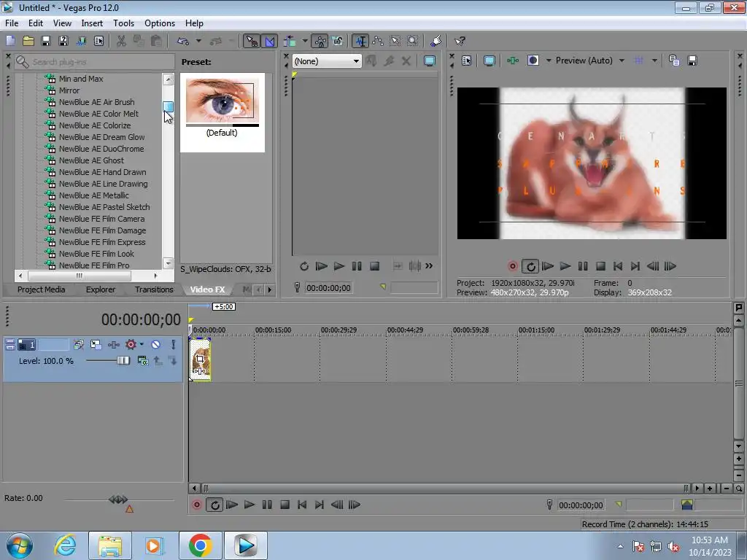Viewport: 747px width, 560px height.
Task: Open the Tools menu
Action: (x=123, y=23)
